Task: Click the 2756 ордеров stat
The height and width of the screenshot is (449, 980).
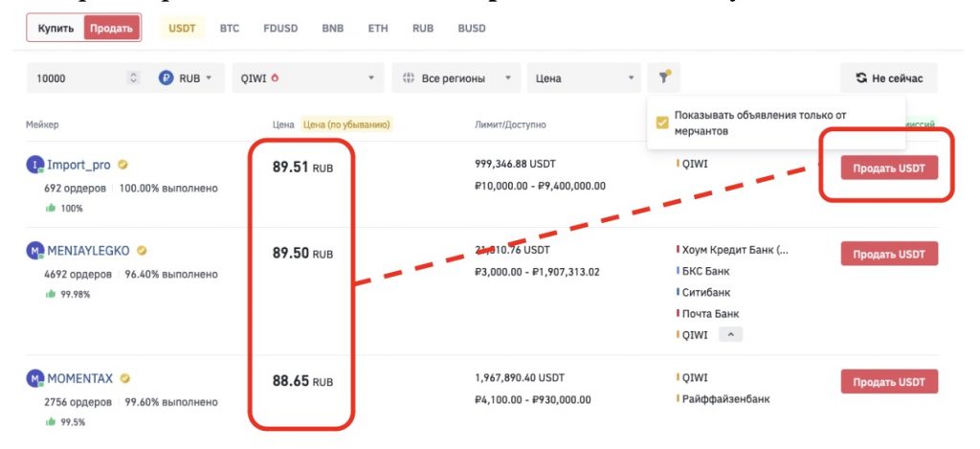Action: click(78, 401)
